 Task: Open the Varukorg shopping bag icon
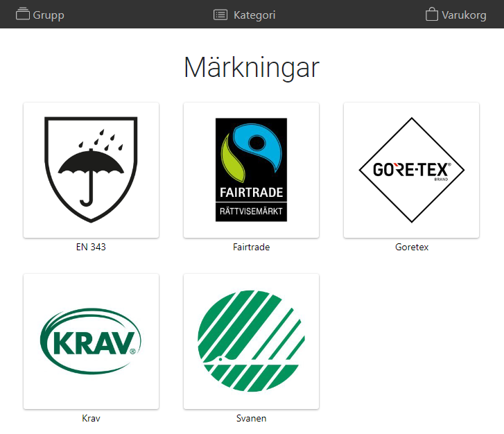(x=432, y=14)
